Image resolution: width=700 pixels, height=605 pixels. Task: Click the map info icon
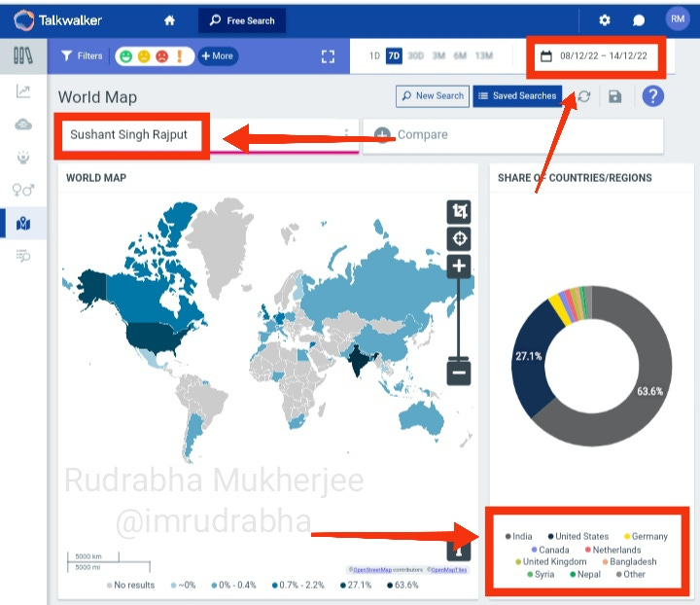459,551
